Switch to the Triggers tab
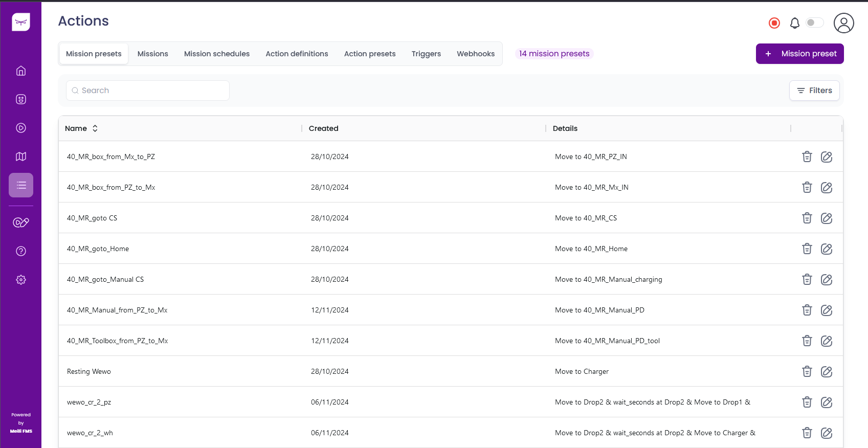The height and width of the screenshot is (448, 868). pyautogui.click(x=426, y=54)
